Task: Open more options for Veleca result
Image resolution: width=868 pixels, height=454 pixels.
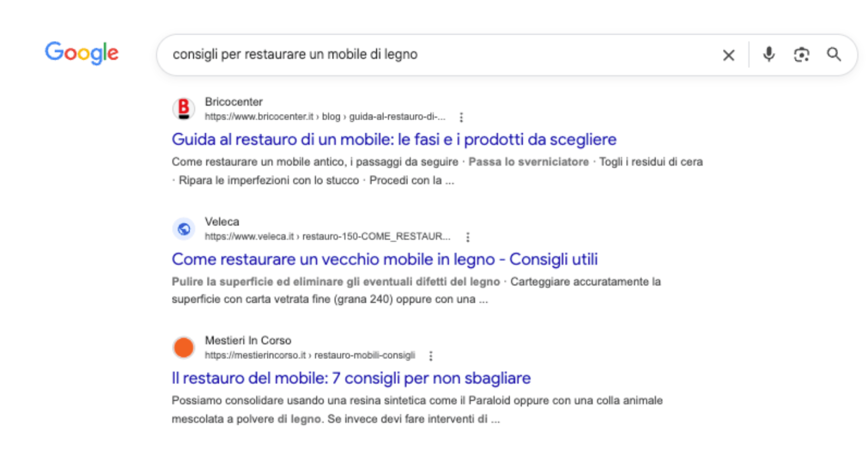Action: coord(467,237)
